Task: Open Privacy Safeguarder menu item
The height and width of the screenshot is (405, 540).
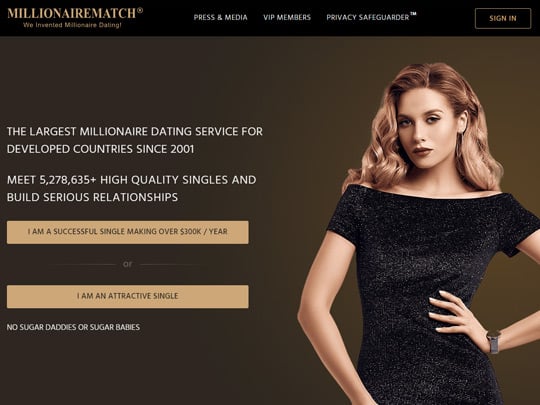Action: tap(367, 17)
